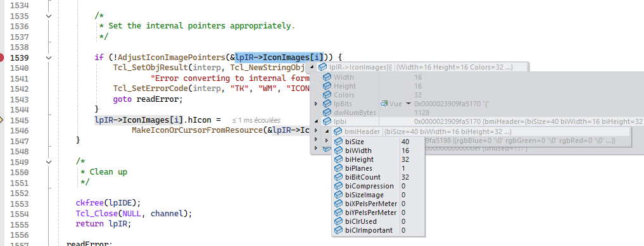This screenshot has width=644, height=246.
Task: Collapse the lpbi member
Action: (316, 121)
